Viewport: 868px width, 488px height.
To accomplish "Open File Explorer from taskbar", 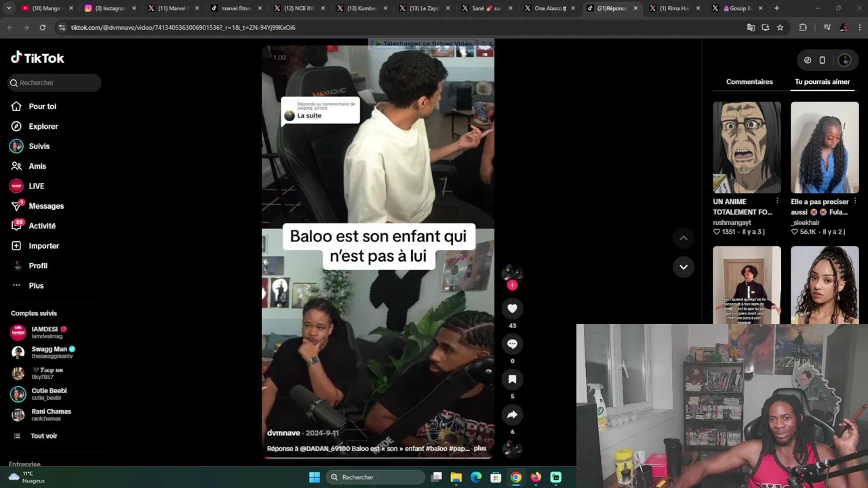I will [456, 477].
